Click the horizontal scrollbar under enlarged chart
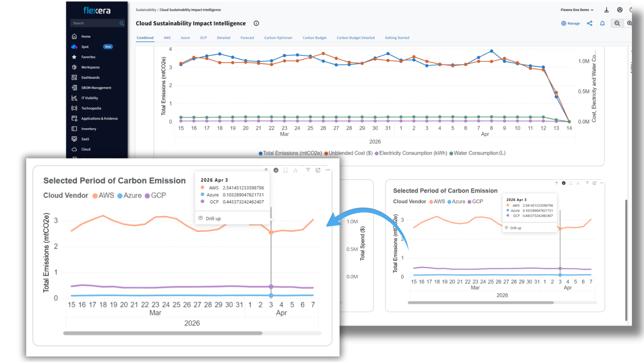 coord(163,333)
